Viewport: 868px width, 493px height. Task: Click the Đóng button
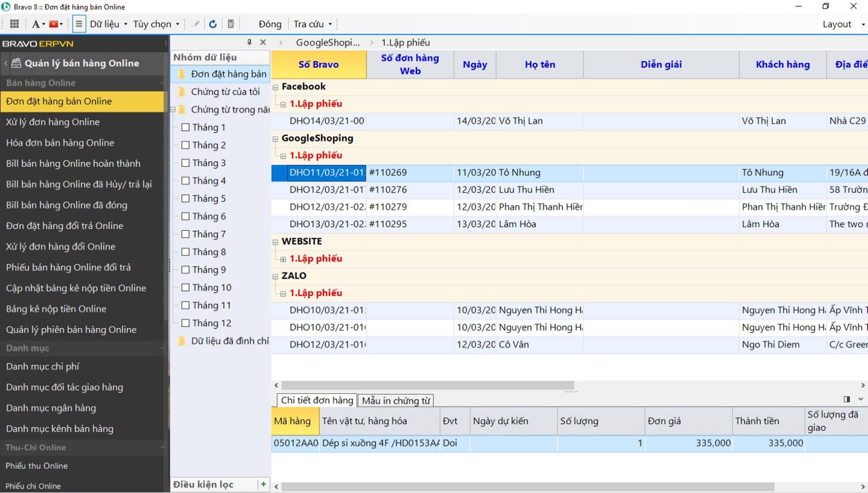pyautogui.click(x=270, y=24)
